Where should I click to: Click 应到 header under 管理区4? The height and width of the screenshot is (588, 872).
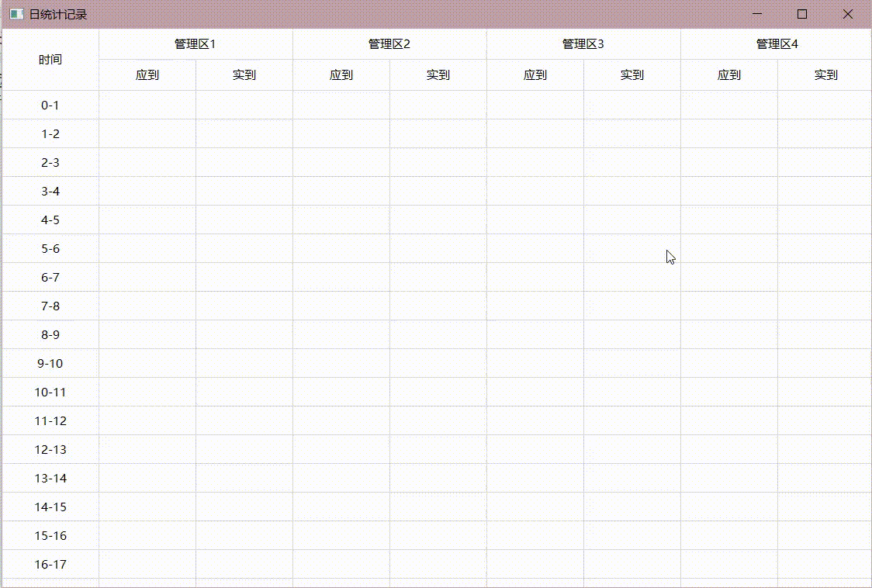point(729,75)
